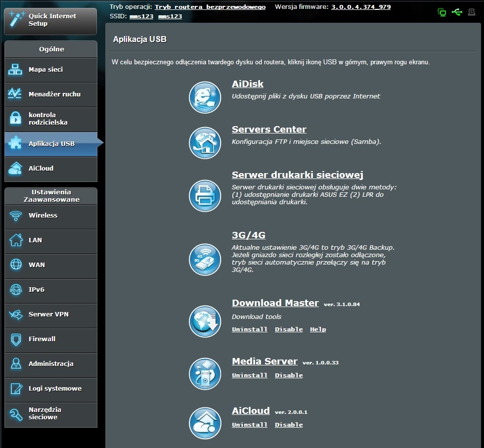Open the Servers Center house icon
484x448 pixels.
(205, 143)
